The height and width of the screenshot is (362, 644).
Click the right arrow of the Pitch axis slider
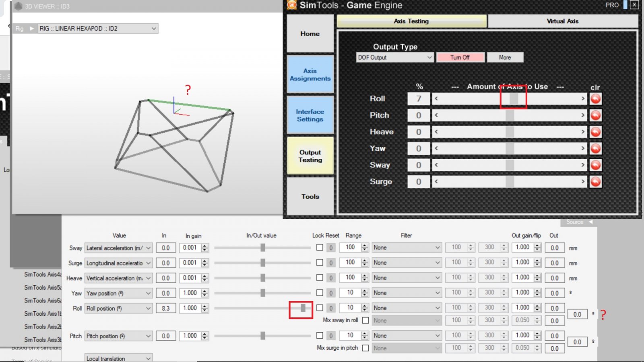tap(583, 115)
